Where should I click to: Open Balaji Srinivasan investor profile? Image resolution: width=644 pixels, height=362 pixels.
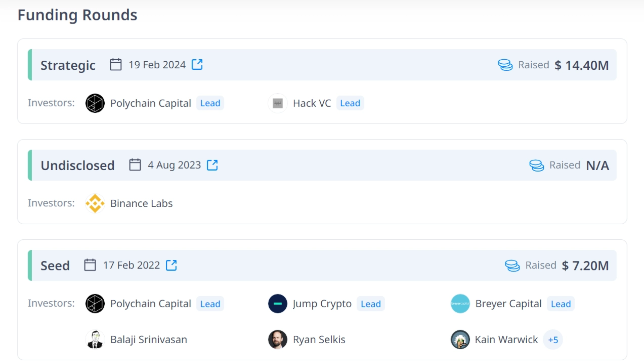[149, 340]
